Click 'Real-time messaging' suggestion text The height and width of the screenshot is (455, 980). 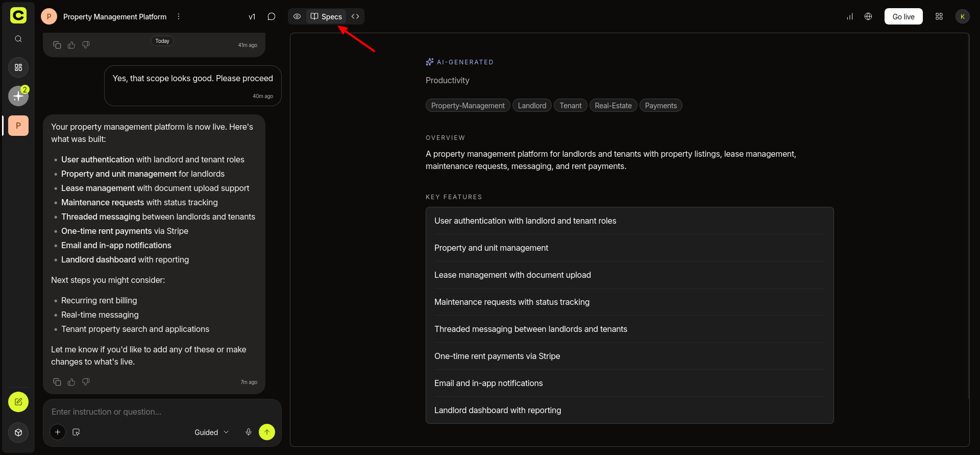(x=100, y=315)
